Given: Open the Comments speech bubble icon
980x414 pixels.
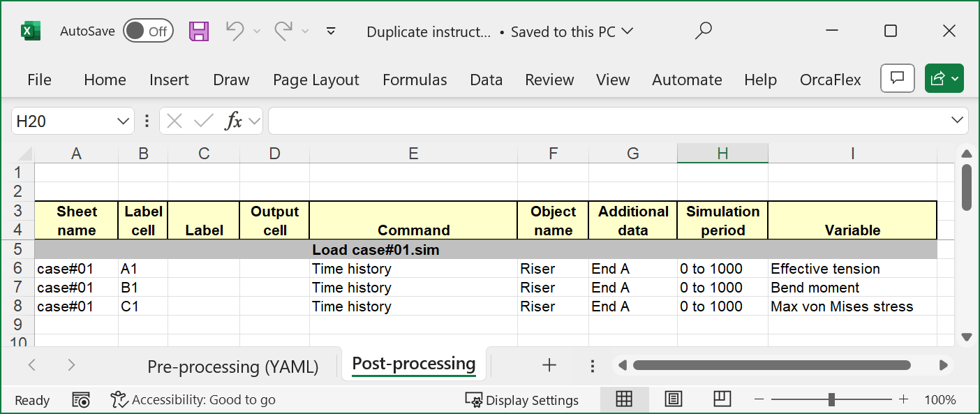Looking at the screenshot, I should point(898,79).
